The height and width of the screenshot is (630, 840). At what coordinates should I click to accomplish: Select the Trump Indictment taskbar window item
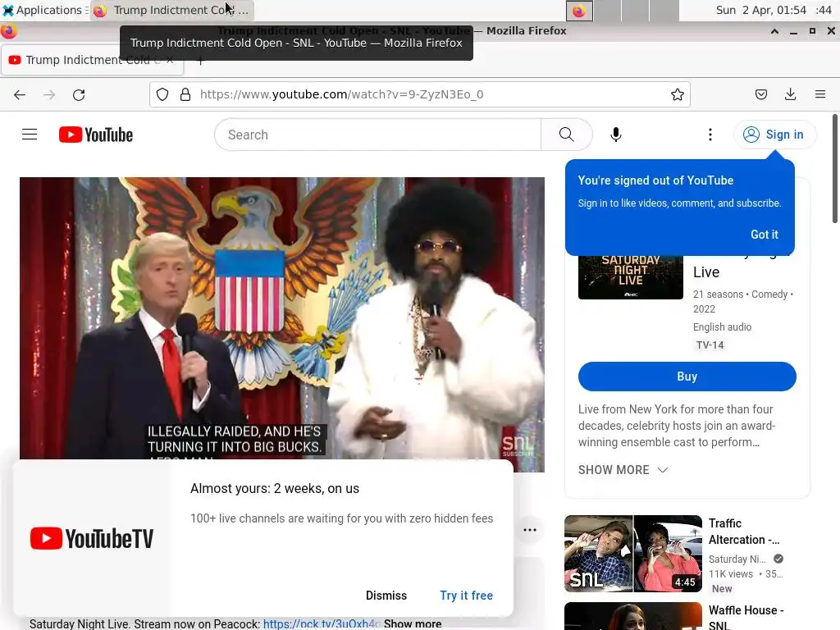171,10
